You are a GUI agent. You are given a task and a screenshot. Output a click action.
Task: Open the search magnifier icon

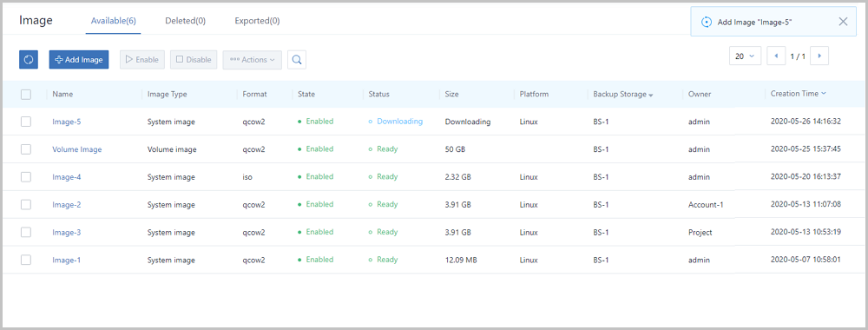coord(297,60)
